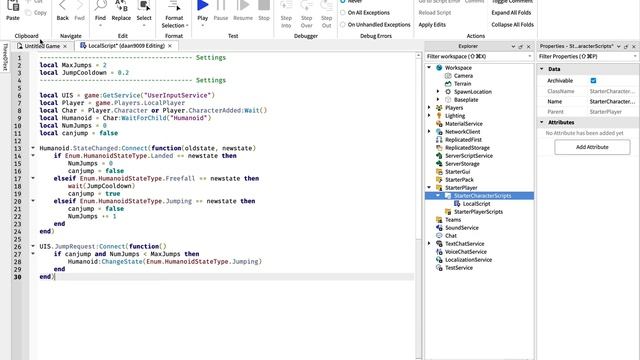Select SoundService in the Explorer
Image resolution: width=640 pixels, height=360 pixels.
click(462, 228)
